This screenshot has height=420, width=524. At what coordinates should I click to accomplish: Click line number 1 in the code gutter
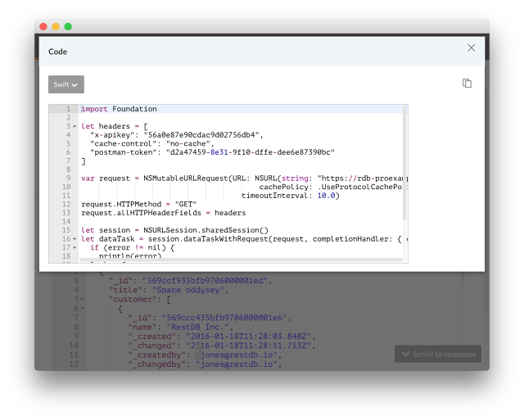pos(68,109)
